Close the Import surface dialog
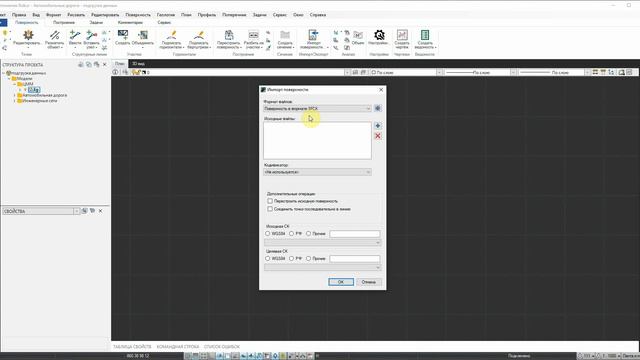 [381, 89]
